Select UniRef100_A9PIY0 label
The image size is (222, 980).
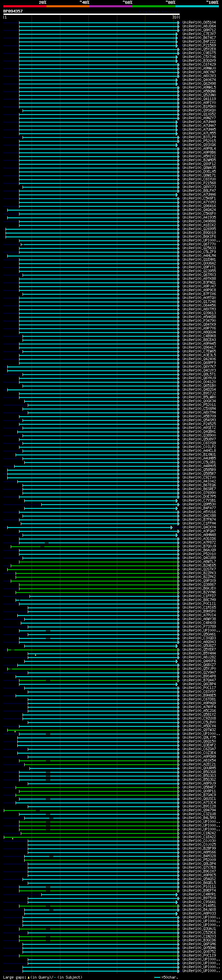199,103
